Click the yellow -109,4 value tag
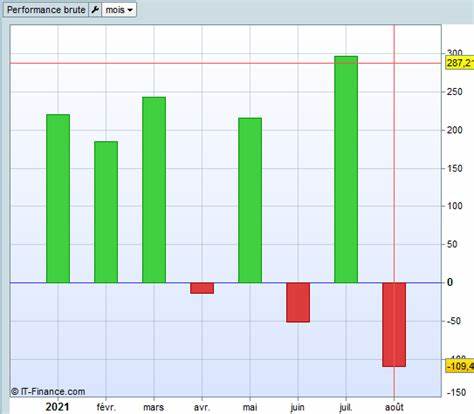This screenshot has height=414, width=474. click(460, 366)
